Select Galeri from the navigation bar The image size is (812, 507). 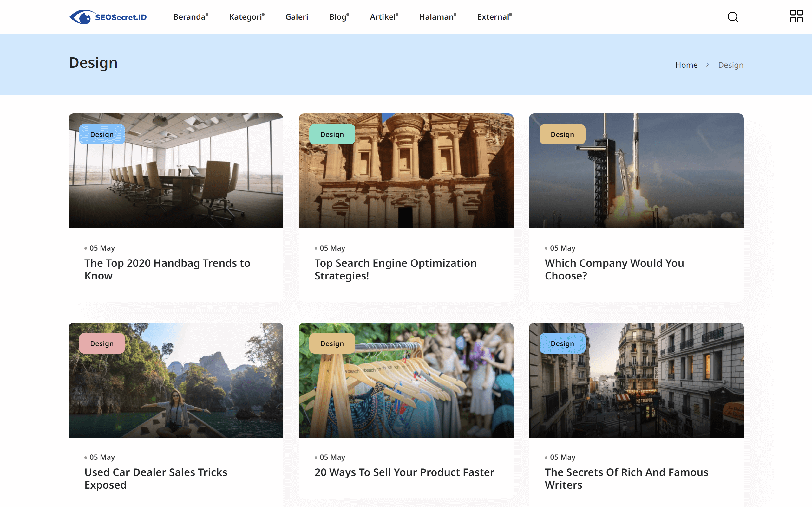point(297,17)
